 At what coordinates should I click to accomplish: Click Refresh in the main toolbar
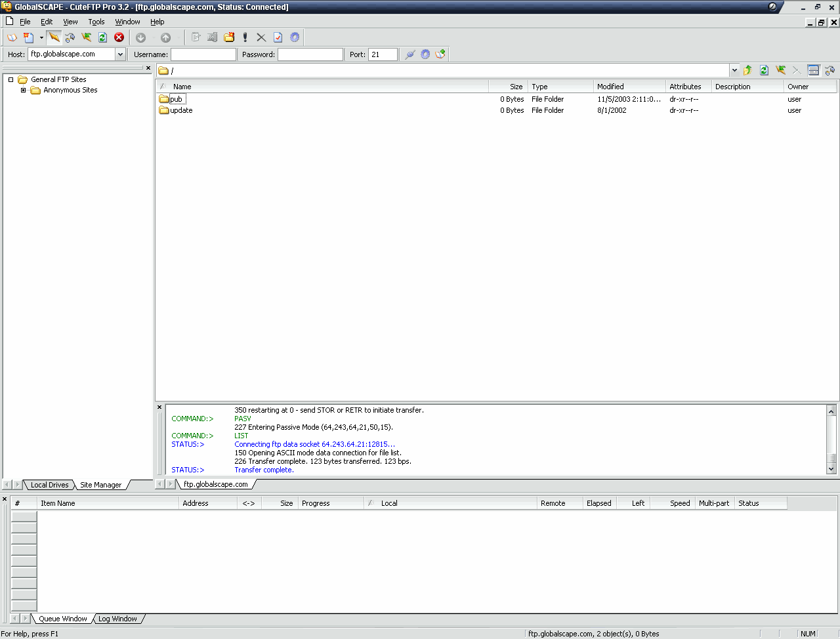[x=102, y=37]
